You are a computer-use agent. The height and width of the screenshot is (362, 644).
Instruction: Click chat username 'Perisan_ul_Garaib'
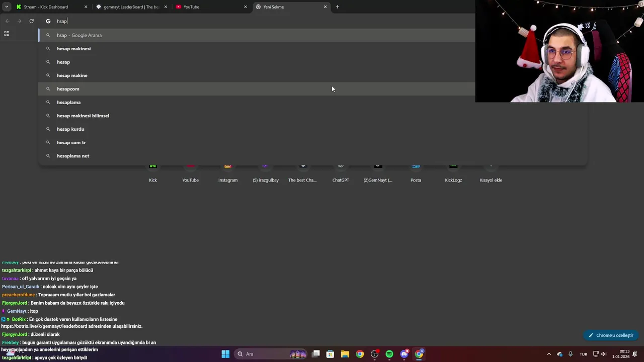coord(21,287)
